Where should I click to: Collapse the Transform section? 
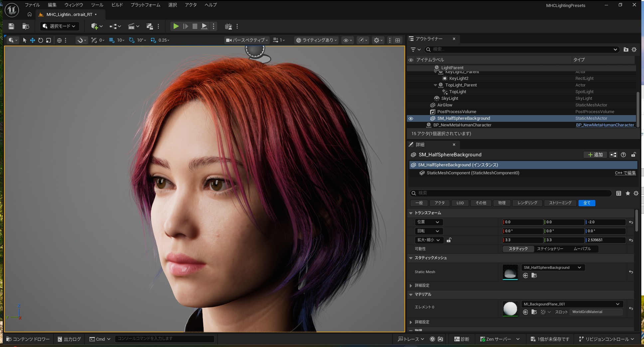[x=411, y=213]
